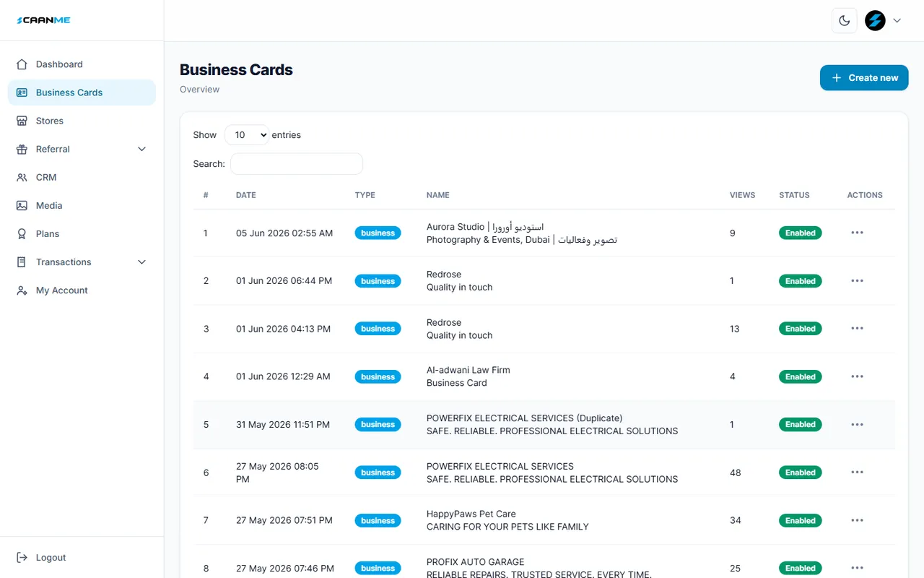Sort by the VIEWS column header
Screen dimensions: 924x578
click(743, 195)
